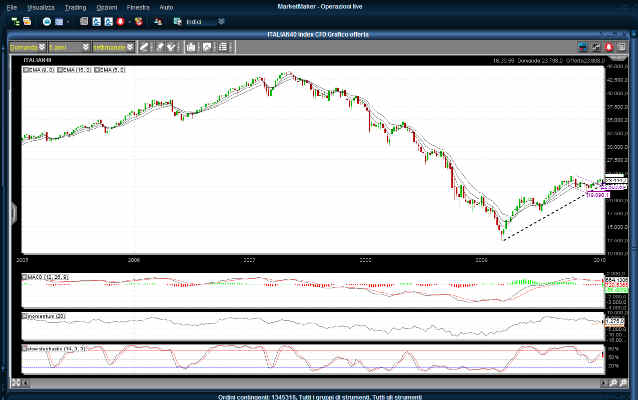Click the bar chart type icon
This screenshot has height=400, width=638.
point(190,46)
